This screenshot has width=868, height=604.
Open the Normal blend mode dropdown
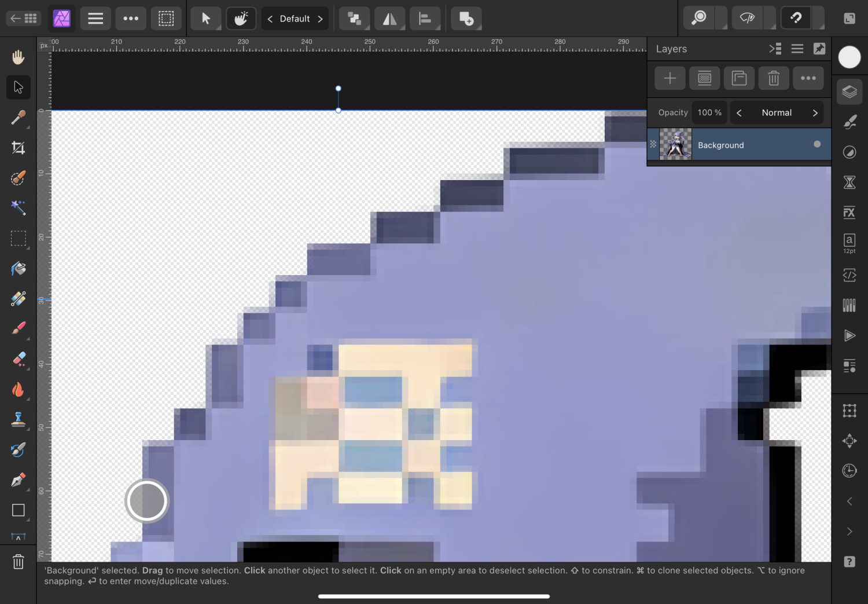coord(776,113)
